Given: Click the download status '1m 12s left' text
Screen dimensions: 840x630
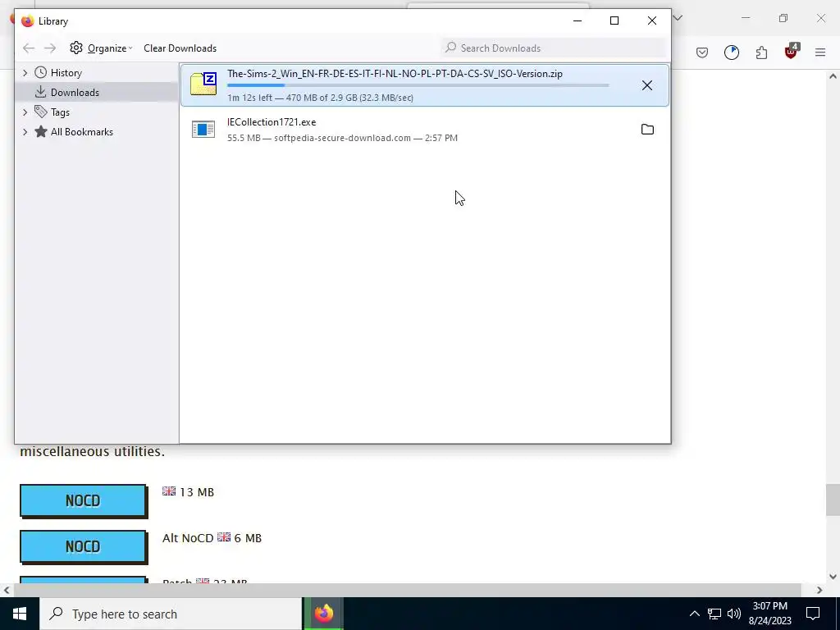Looking at the screenshot, I should pyautogui.click(x=249, y=98).
